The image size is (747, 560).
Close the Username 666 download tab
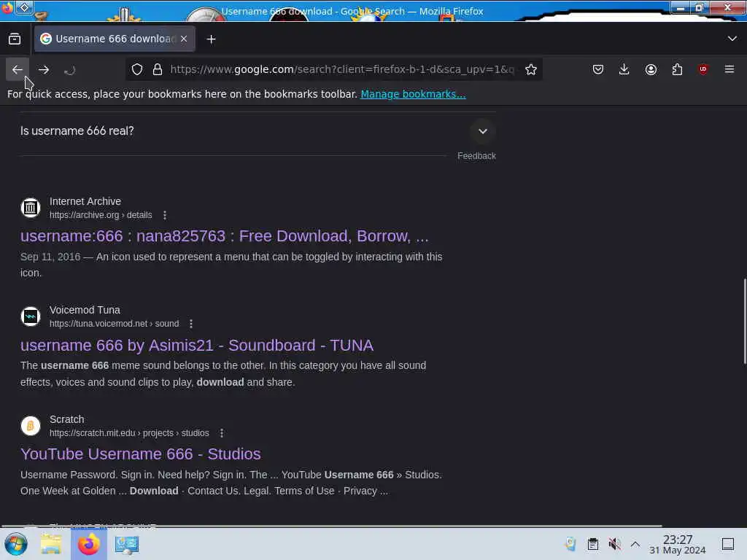(x=184, y=39)
